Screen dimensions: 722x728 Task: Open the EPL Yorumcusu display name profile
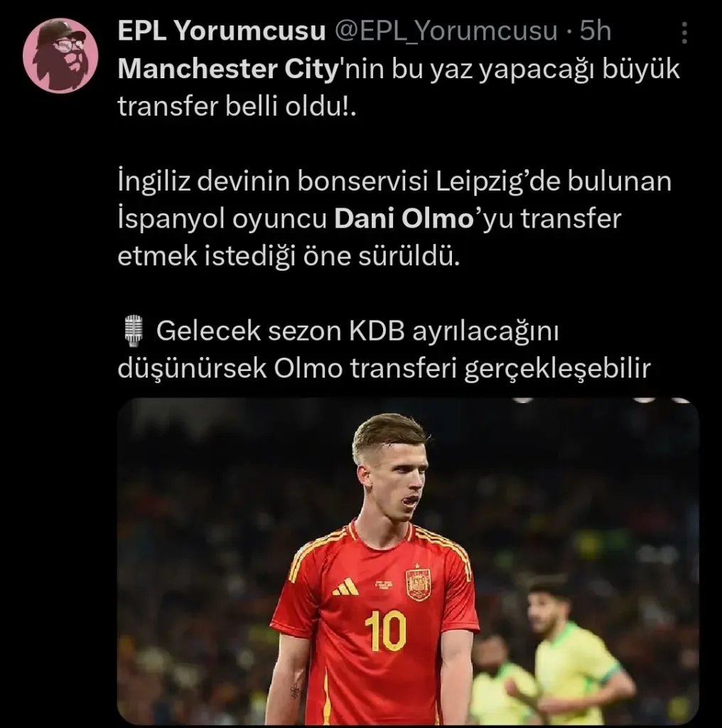[221, 31]
